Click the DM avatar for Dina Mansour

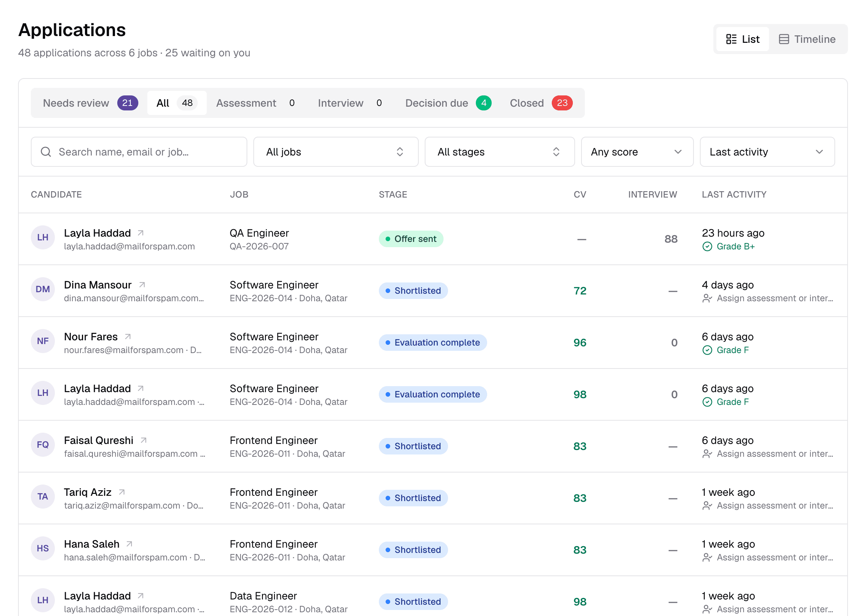pos(43,290)
